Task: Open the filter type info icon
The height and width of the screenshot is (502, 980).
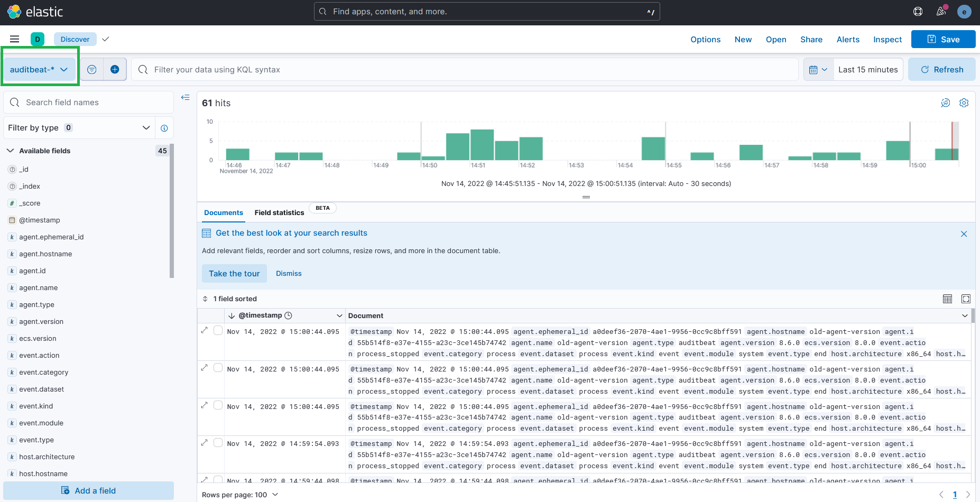Action: tap(164, 128)
